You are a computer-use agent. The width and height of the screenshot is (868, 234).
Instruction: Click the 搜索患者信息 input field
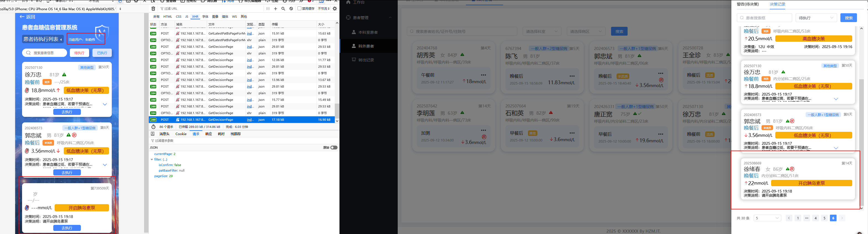pyautogui.click(x=45, y=53)
